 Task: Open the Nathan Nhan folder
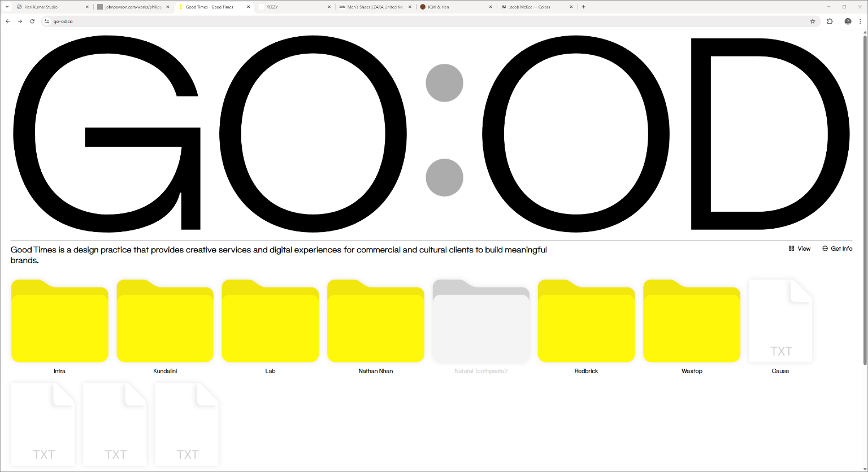click(x=376, y=322)
